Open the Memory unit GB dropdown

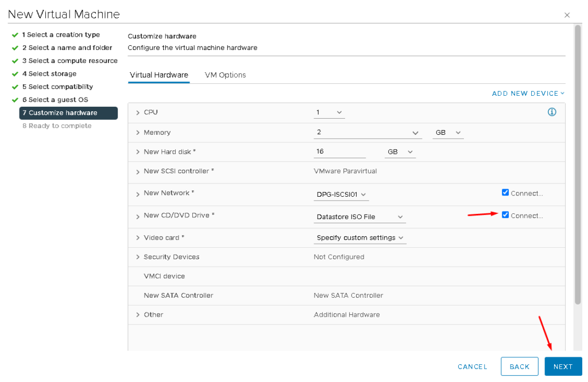(x=448, y=132)
